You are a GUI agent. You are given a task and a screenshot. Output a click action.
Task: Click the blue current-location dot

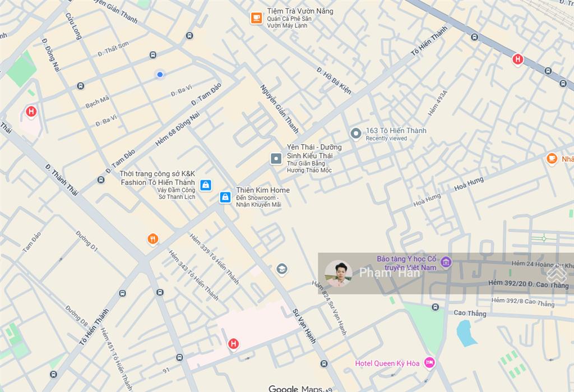point(160,75)
